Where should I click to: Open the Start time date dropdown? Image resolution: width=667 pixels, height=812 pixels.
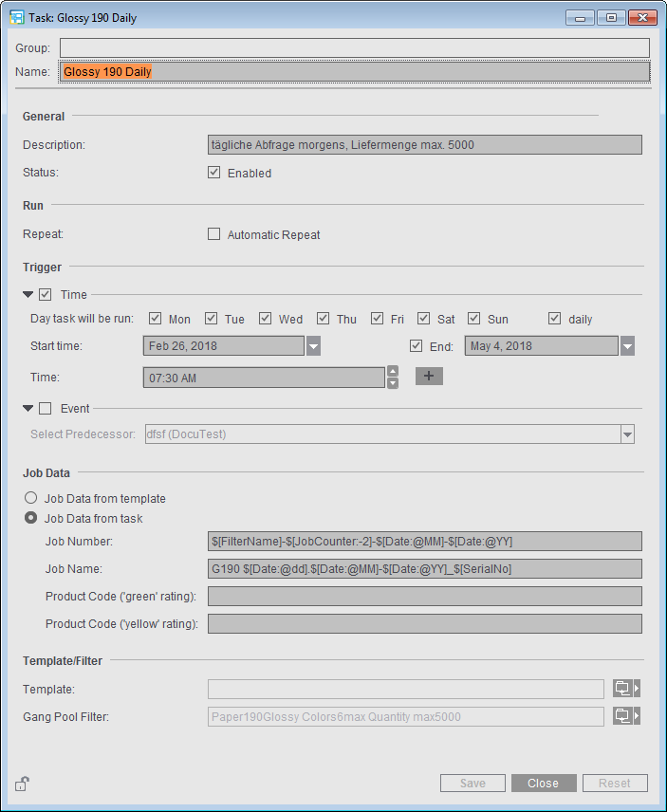(313, 346)
